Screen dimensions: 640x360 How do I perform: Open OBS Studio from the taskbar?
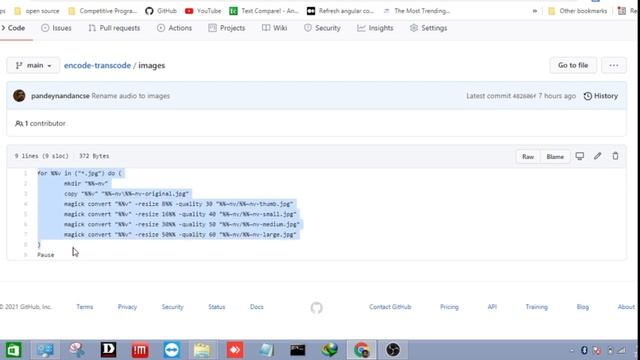[x=393, y=350]
